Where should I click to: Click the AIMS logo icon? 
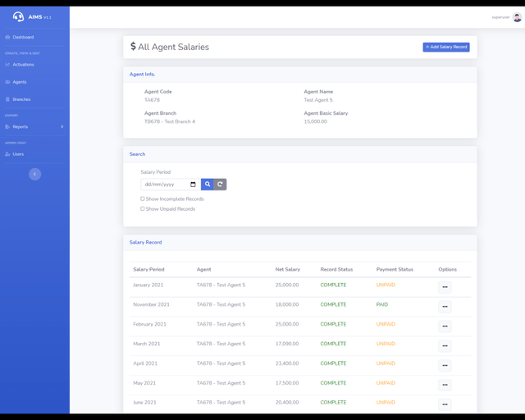pyautogui.click(x=19, y=16)
